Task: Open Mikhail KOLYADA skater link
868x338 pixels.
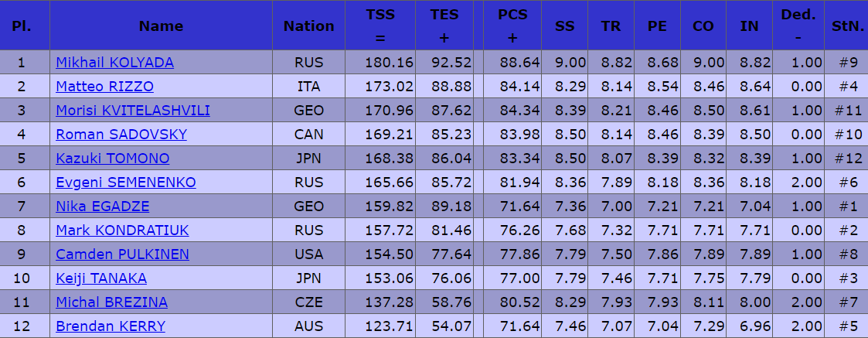Action: click(x=114, y=63)
